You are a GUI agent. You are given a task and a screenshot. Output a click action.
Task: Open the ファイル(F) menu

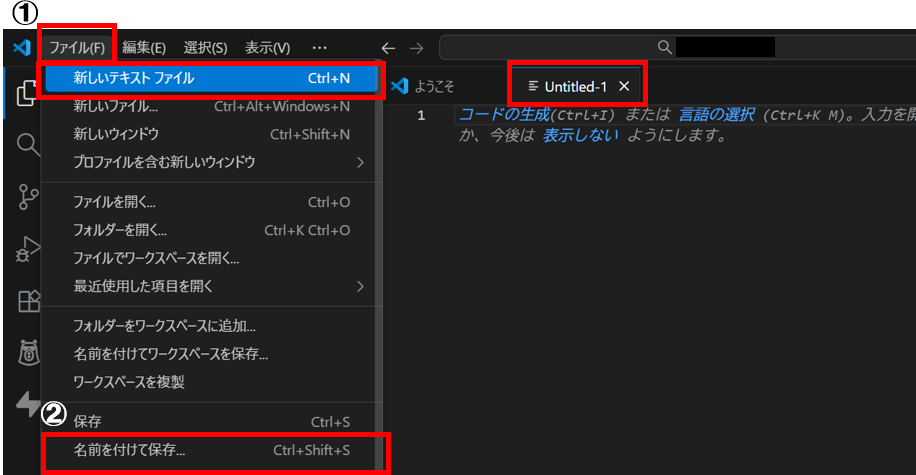[x=77, y=48]
